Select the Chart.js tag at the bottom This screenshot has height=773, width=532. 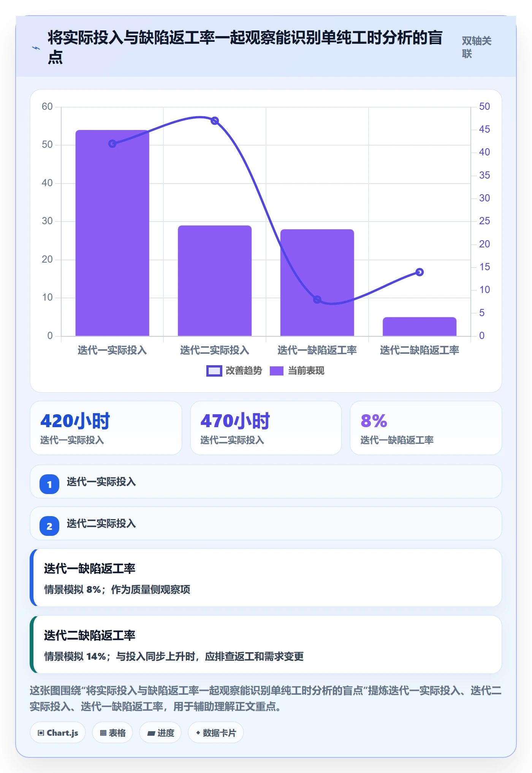pyautogui.click(x=58, y=733)
